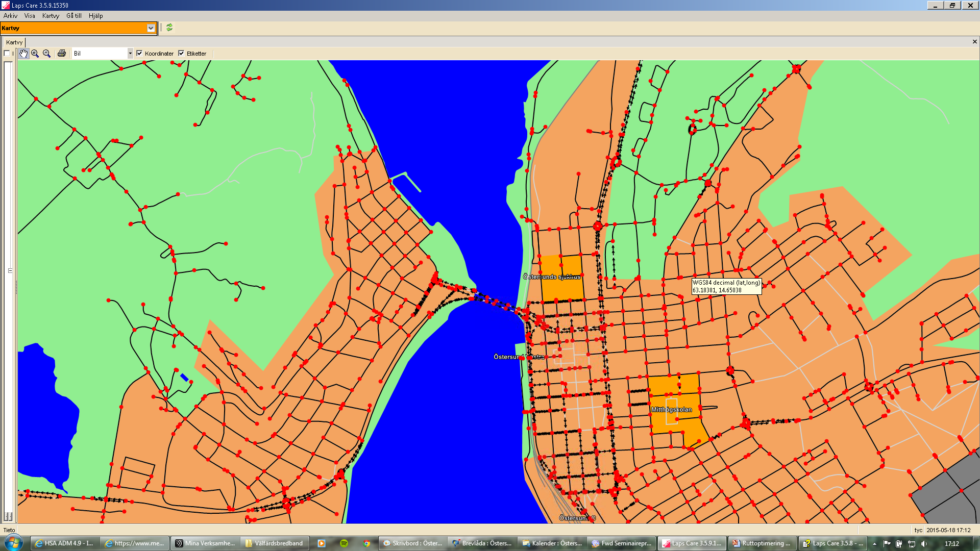Click the Östersunds sjukhus map label
980x551 pixels.
(x=552, y=277)
